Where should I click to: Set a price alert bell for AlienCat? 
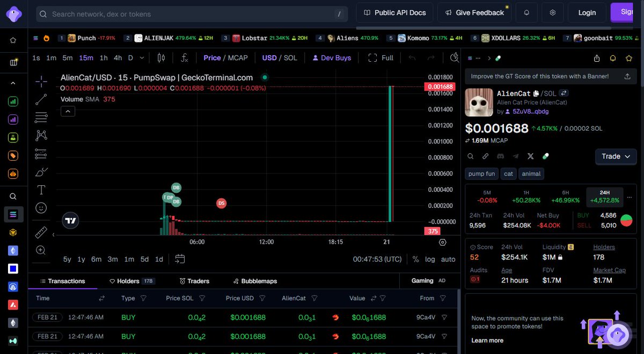pos(613,58)
